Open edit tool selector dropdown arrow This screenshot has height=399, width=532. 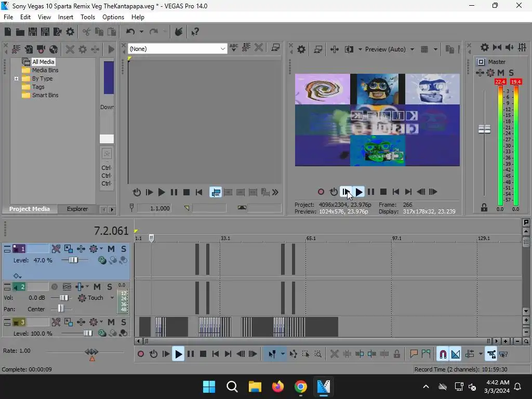283,354
